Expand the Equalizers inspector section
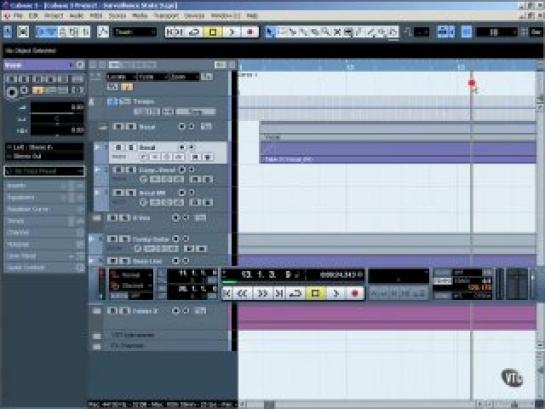545x409 pixels. (44, 197)
